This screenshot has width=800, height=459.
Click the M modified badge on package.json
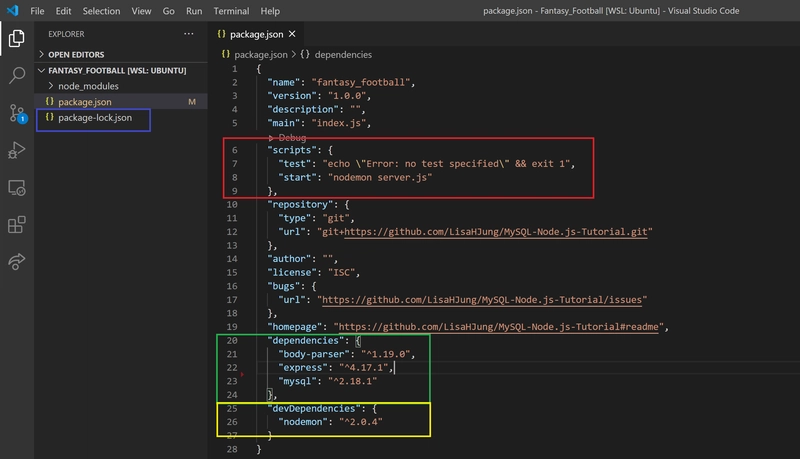(x=192, y=101)
